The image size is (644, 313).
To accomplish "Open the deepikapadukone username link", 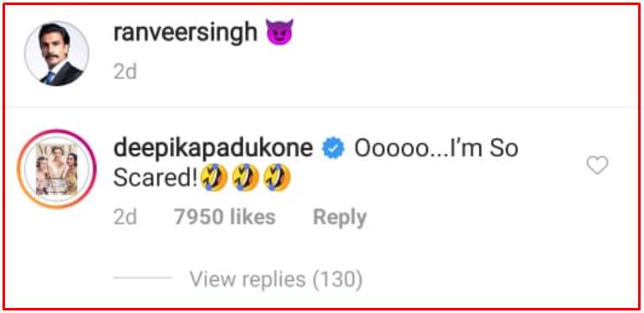I will click(214, 149).
